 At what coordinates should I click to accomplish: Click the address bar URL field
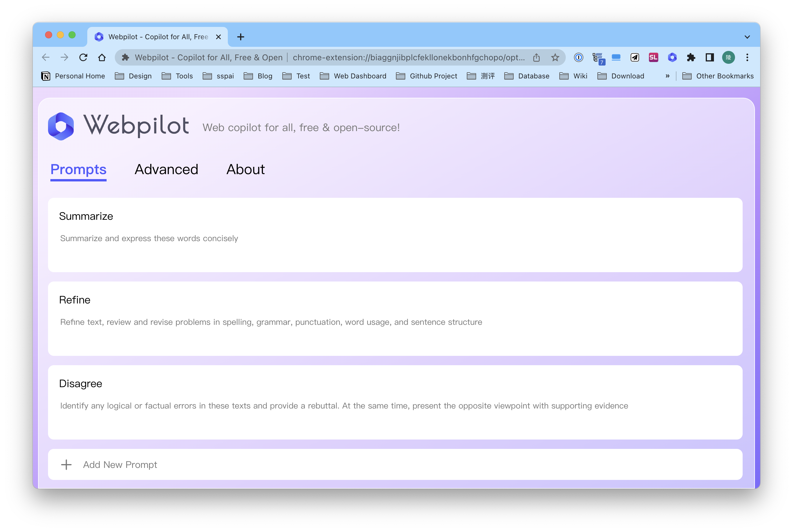(407, 57)
